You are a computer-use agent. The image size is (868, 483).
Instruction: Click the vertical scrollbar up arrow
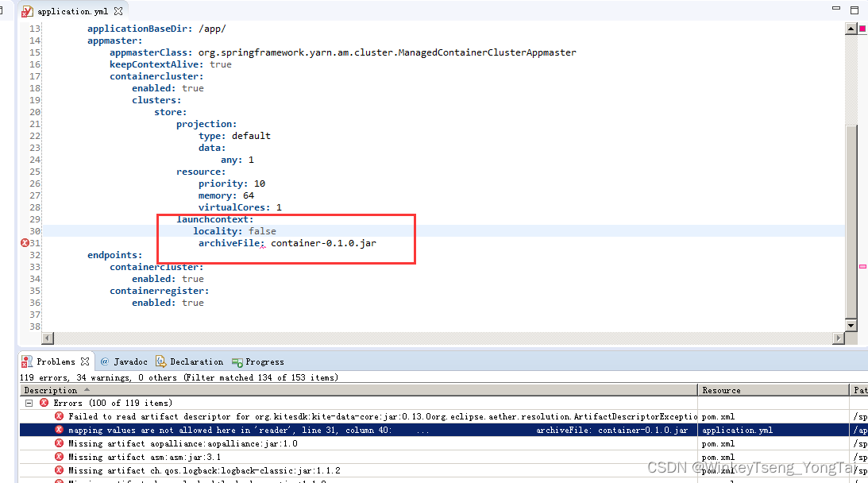pyautogui.click(x=852, y=27)
